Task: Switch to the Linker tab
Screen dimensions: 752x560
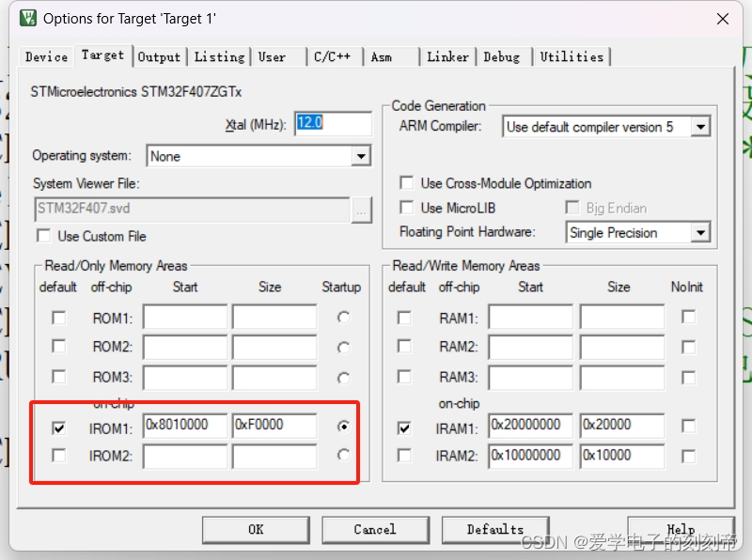Action: tap(448, 57)
